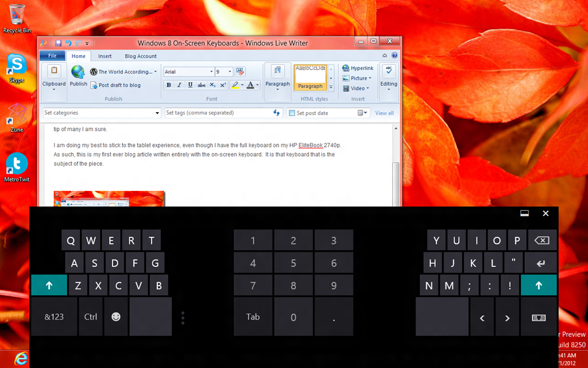Apply italic formatting
This screenshot has height=368, width=588.
coord(179,85)
